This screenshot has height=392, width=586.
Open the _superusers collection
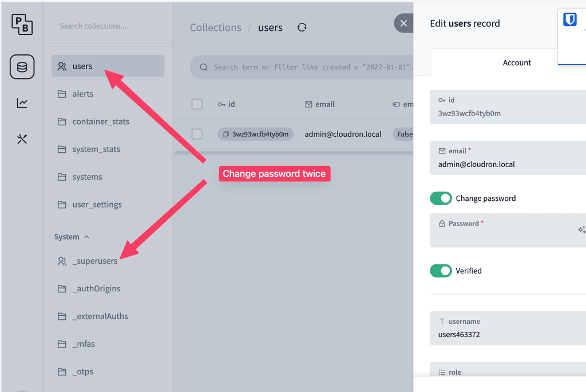click(94, 261)
